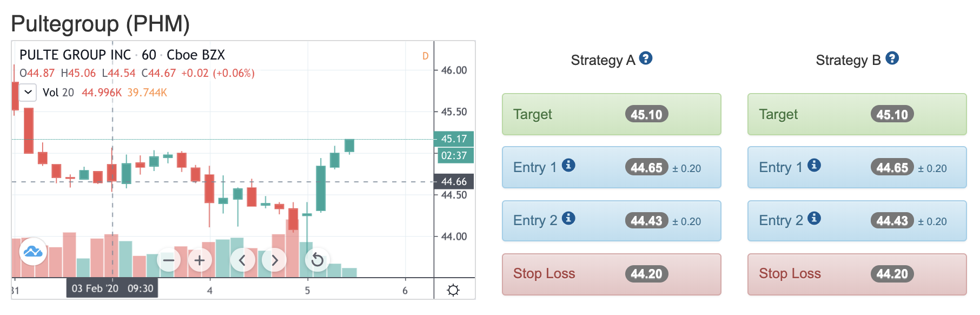Viewport: 980px width, 315px height.
Task: Click the 45.17 current price label
Action: point(454,139)
